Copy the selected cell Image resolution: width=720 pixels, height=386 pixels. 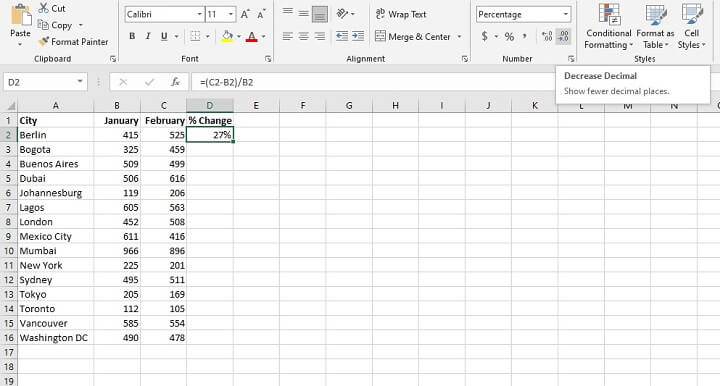click(x=55, y=25)
